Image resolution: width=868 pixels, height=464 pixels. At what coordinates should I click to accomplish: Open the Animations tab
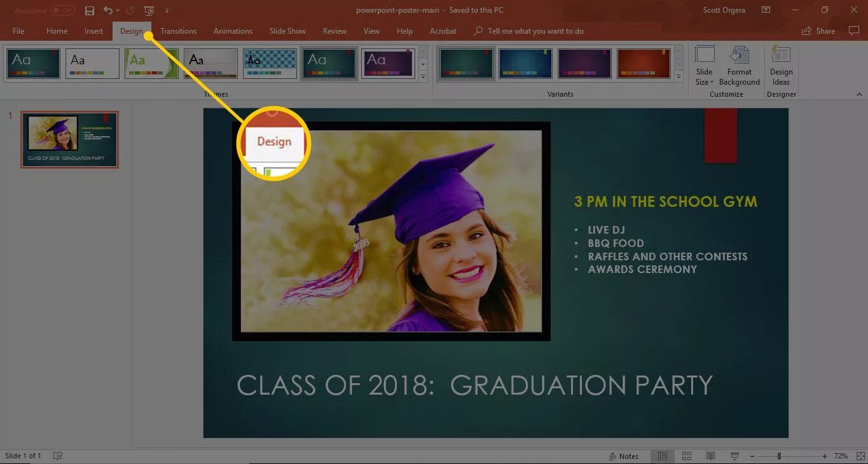tap(233, 31)
